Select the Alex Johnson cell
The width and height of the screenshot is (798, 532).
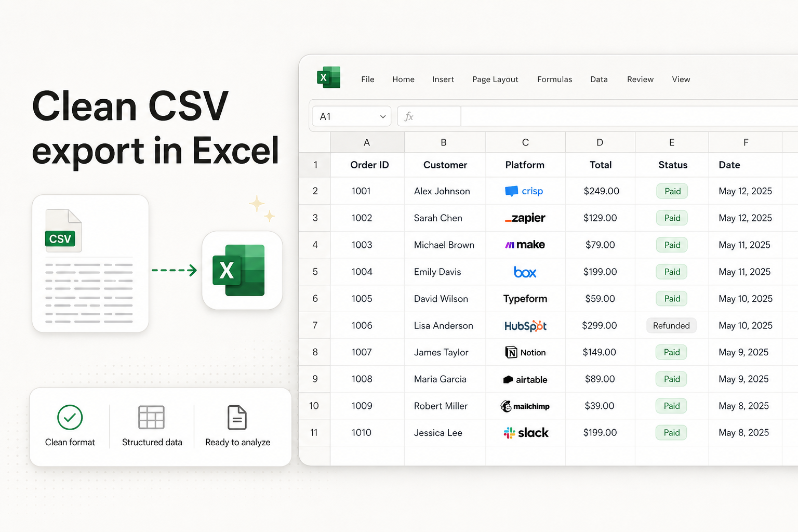pos(445,191)
